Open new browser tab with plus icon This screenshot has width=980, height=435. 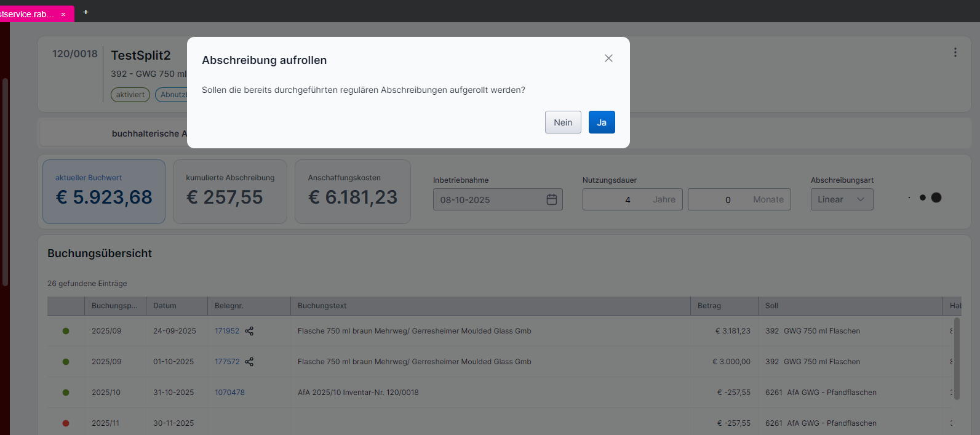pyautogui.click(x=86, y=12)
